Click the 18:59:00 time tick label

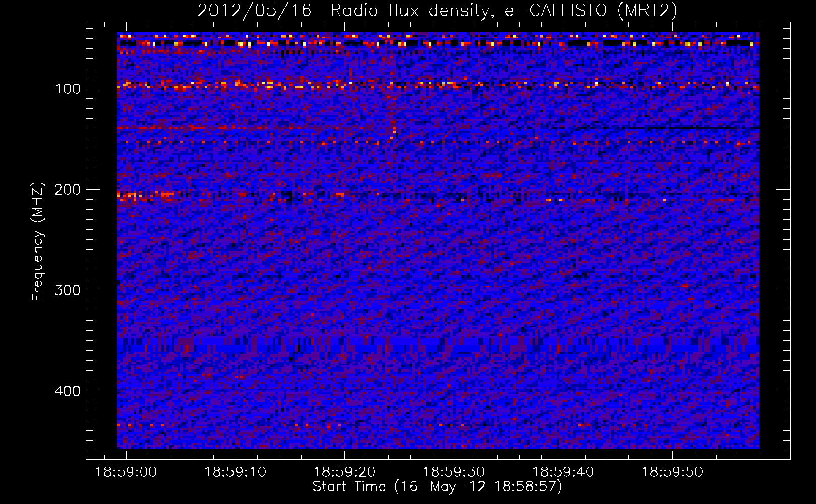pyautogui.click(x=126, y=472)
